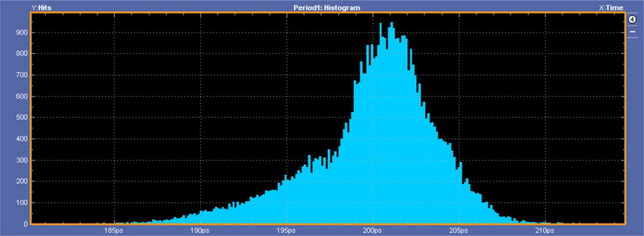Click the X:Time axis label

click(x=612, y=7)
